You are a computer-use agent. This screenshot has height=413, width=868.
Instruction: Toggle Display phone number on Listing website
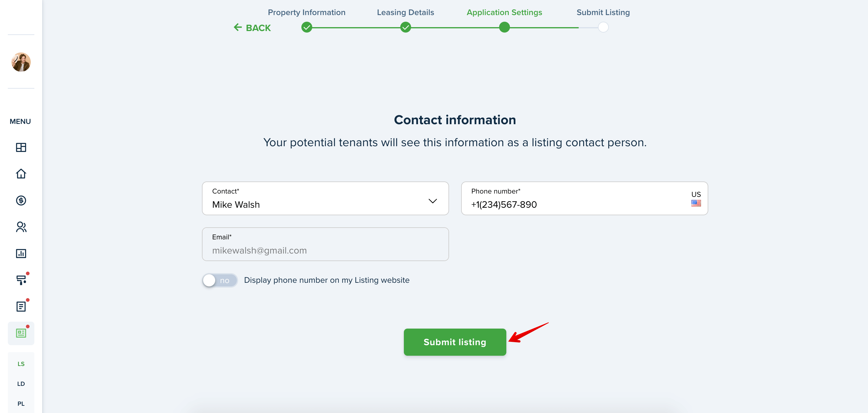[x=220, y=280]
